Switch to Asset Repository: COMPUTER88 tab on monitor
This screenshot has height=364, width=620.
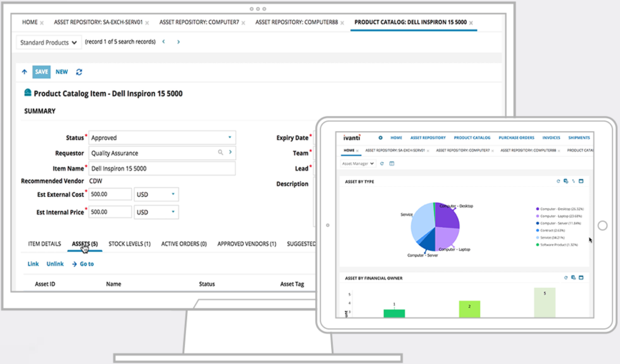point(297,22)
